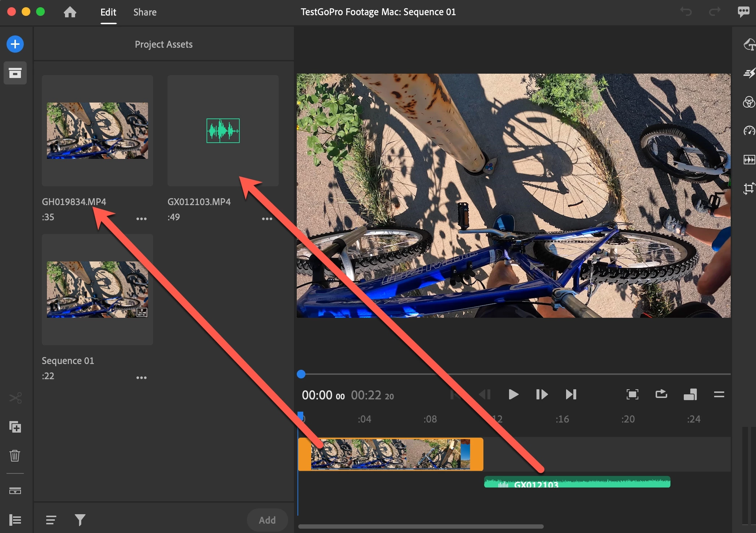This screenshot has width=756, height=533.
Task: Switch to the Edit tab
Action: coord(108,12)
